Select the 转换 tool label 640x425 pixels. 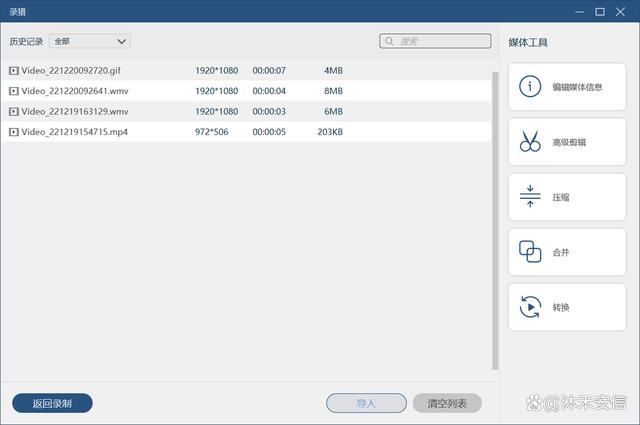pyautogui.click(x=561, y=307)
